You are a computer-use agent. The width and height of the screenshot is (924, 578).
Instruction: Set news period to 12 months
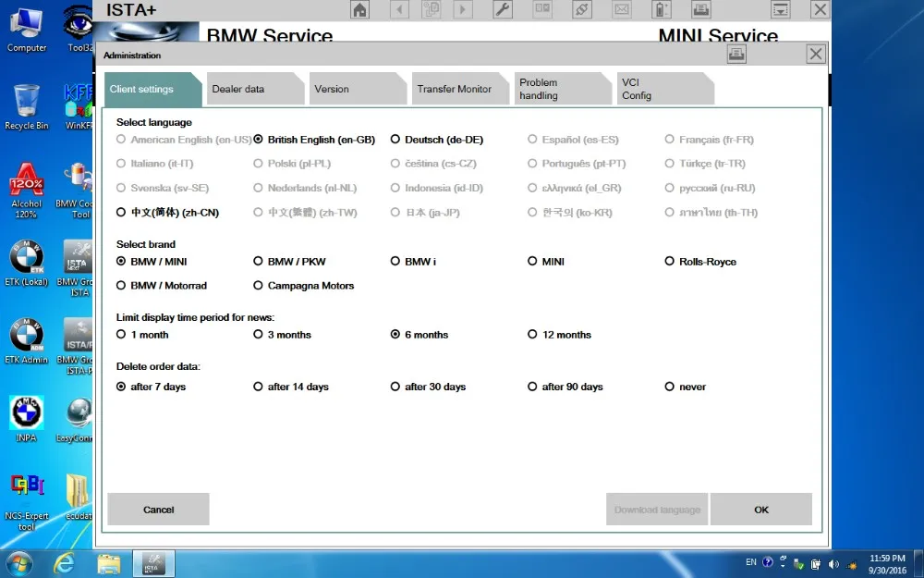[x=560, y=335]
